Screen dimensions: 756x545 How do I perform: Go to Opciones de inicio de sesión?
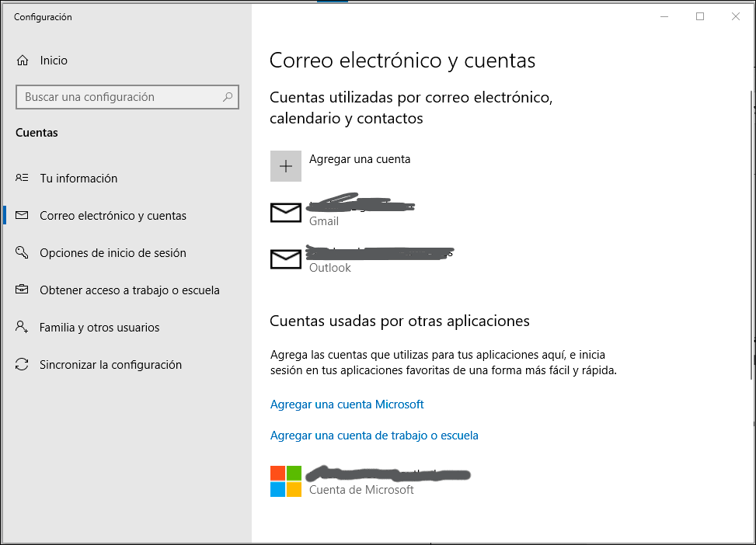(113, 253)
